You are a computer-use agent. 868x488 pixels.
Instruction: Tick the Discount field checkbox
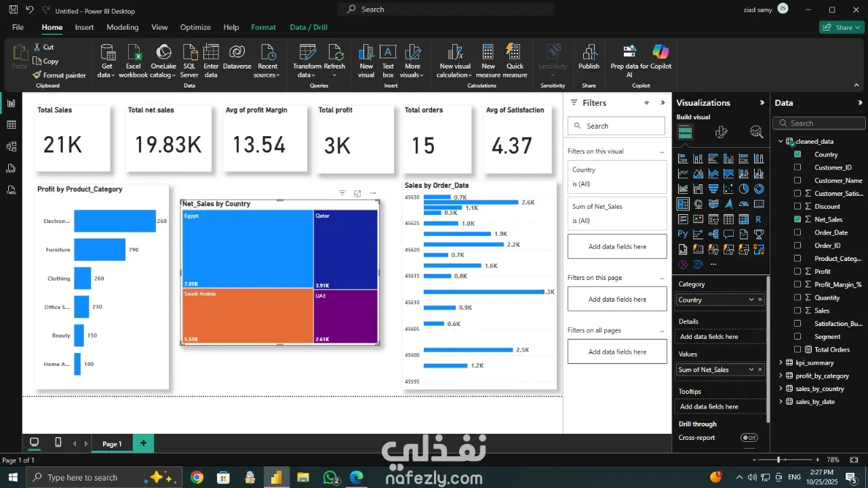click(797, 207)
